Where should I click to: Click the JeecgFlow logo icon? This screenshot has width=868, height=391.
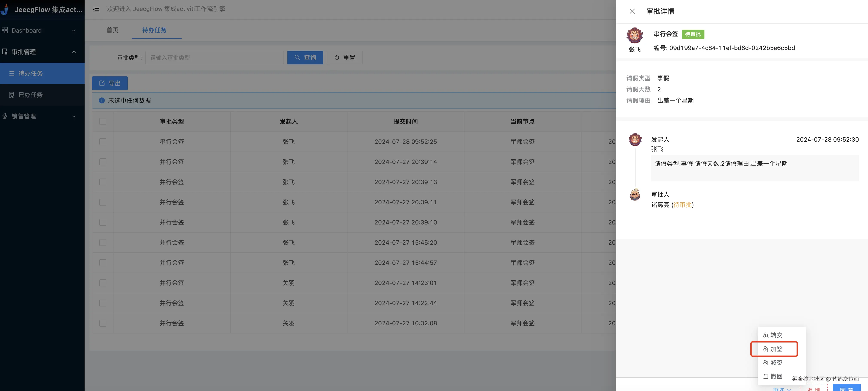pyautogui.click(x=5, y=9)
